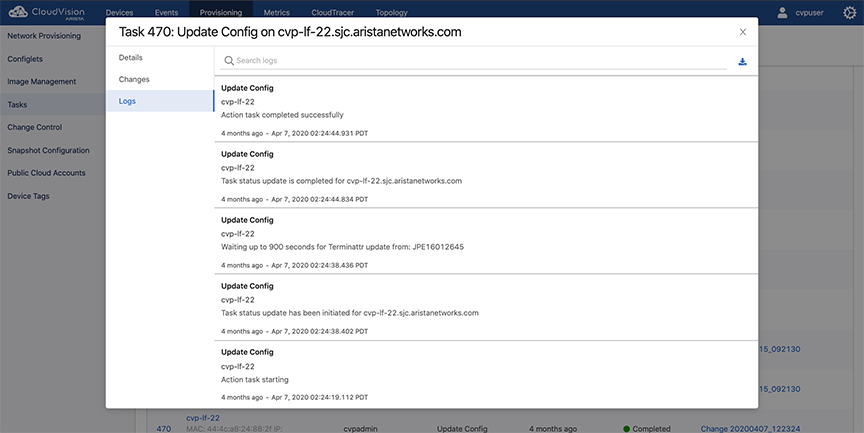Click 'Waiting up to 900 seconds' log message
864x433 pixels.
pos(342,247)
